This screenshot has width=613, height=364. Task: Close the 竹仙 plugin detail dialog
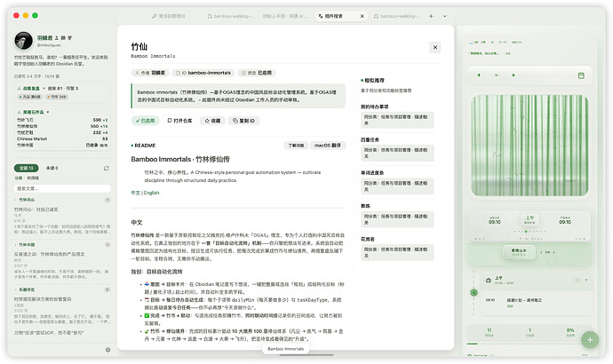tap(435, 47)
